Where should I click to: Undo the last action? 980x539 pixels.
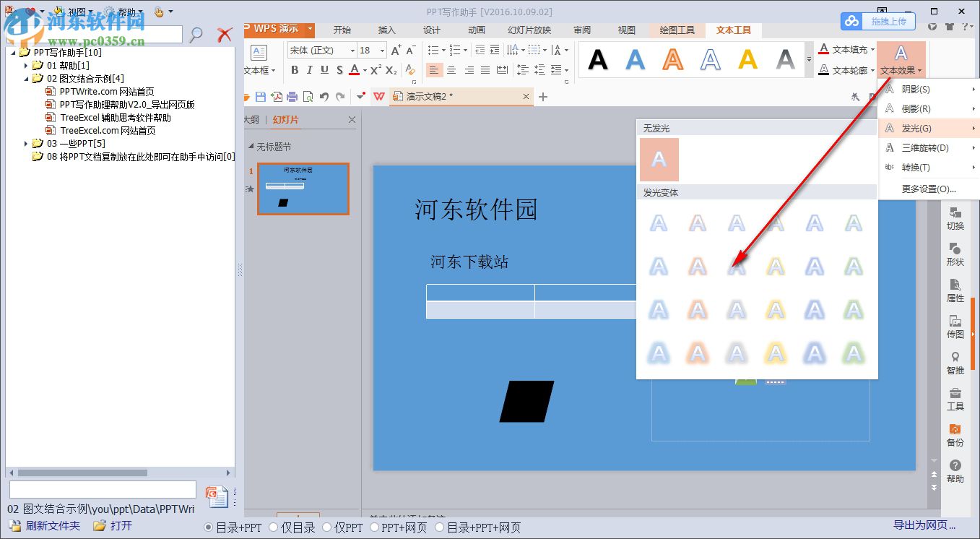click(324, 97)
